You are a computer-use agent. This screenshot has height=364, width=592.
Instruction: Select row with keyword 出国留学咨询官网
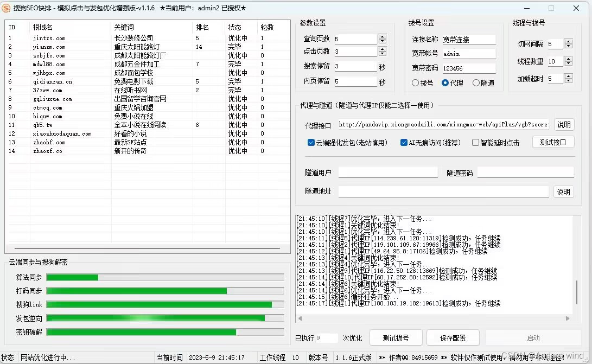148,99
